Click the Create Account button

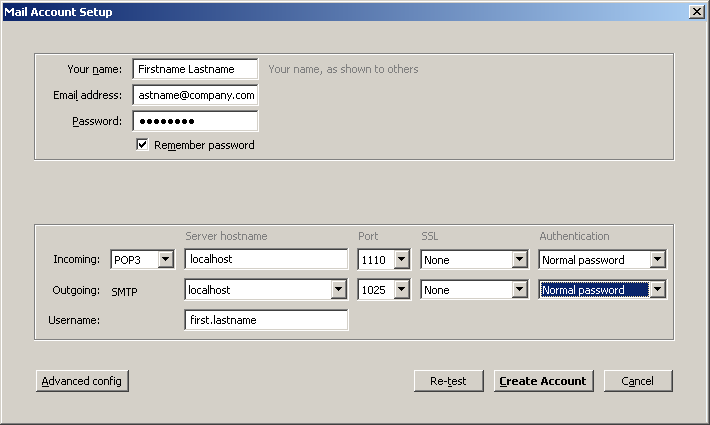544,381
